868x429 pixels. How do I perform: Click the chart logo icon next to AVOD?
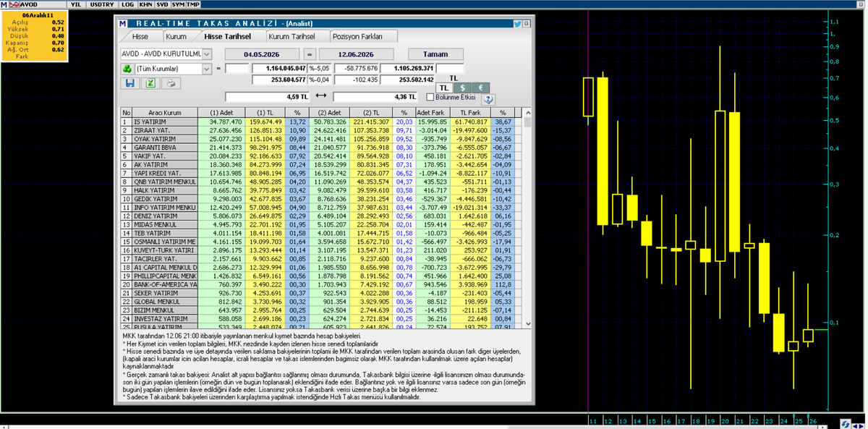(x=15, y=4)
